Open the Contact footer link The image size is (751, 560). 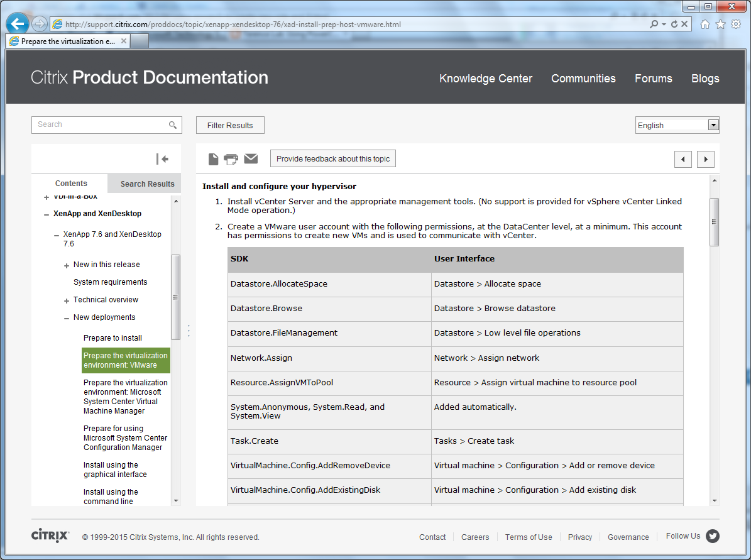point(432,537)
